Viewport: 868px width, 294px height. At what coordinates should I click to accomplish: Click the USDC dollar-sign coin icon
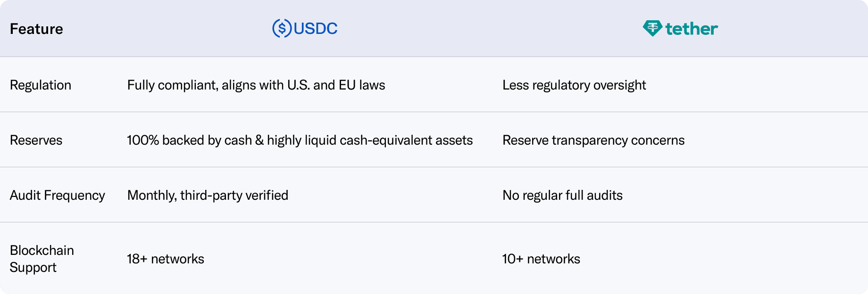coord(282,29)
